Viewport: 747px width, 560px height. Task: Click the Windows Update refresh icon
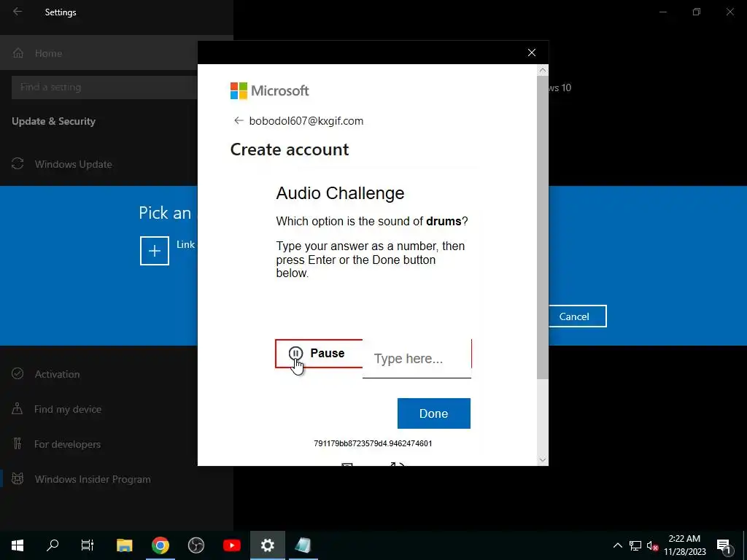[18, 164]
